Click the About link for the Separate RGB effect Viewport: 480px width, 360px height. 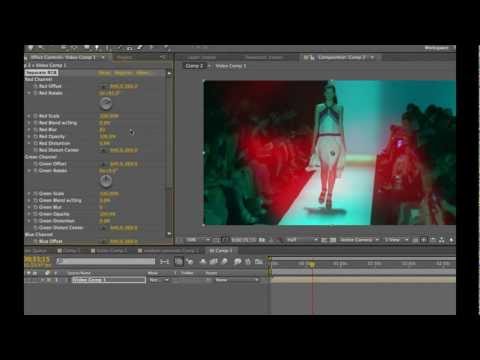click(143, 73)
